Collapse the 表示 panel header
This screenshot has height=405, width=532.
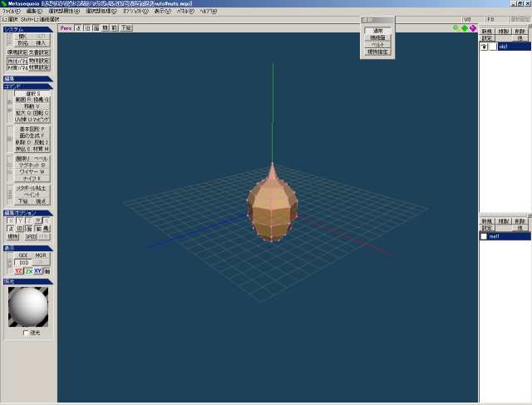tap(27, 248)
